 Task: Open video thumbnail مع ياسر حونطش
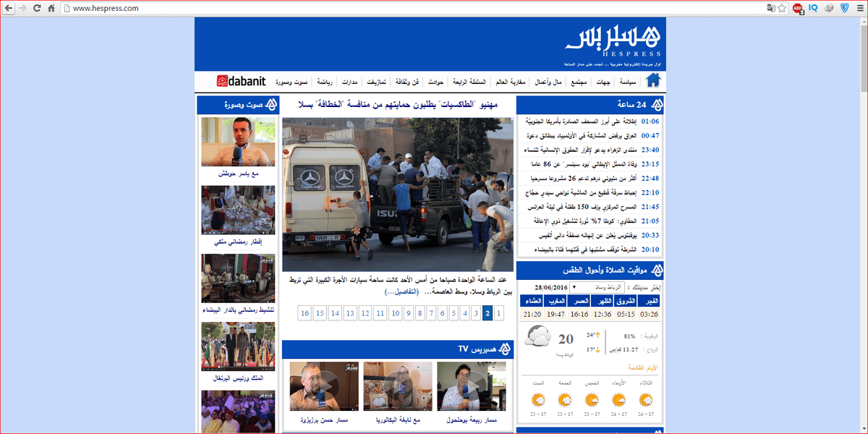[238, 142]
